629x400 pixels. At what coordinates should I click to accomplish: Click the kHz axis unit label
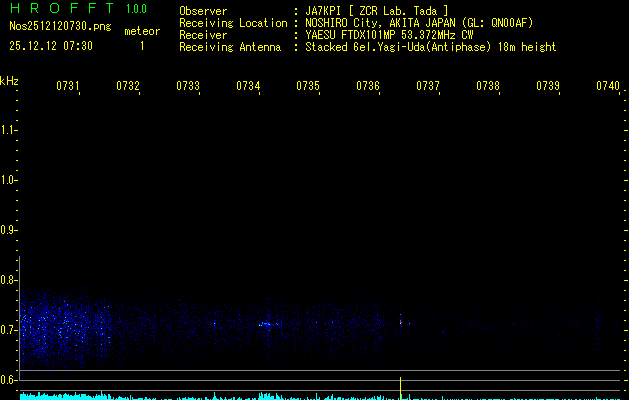[x=9, y=80]
